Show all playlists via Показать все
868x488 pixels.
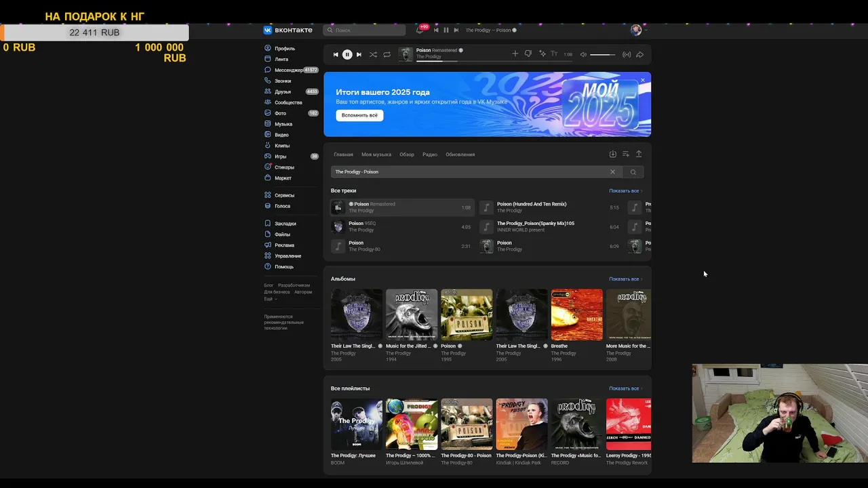pos(625,389)
